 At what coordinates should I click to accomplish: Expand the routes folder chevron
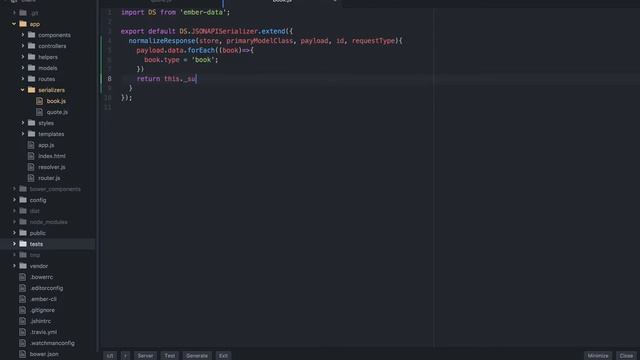23,79
